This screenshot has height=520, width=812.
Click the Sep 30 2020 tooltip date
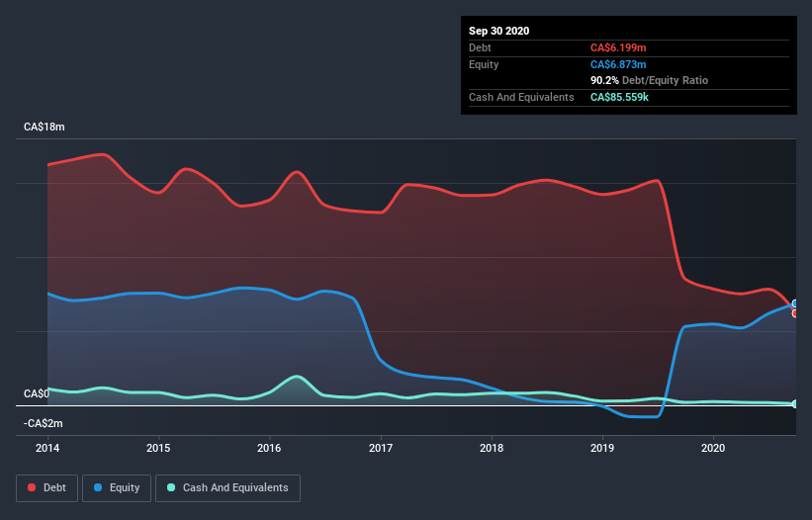click(x=499, y=31)
